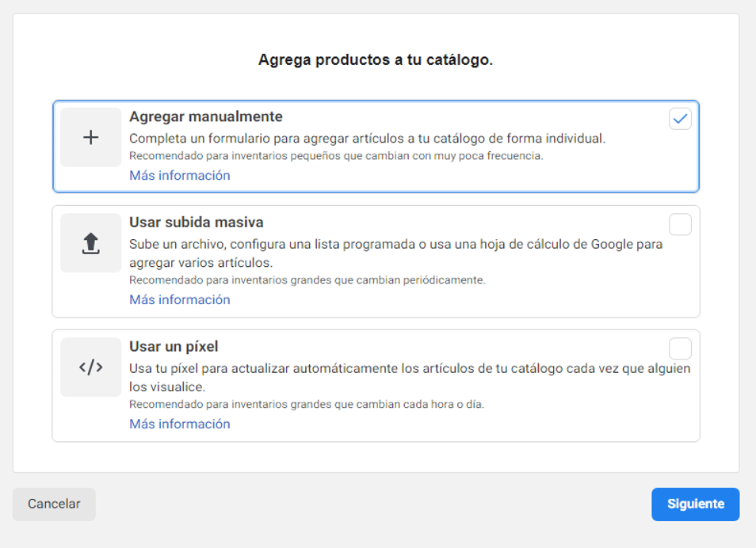Open Más información under Agregar manualmente
Image resolution: width=756 pixels, height=548 pixels.
point(180,176)
